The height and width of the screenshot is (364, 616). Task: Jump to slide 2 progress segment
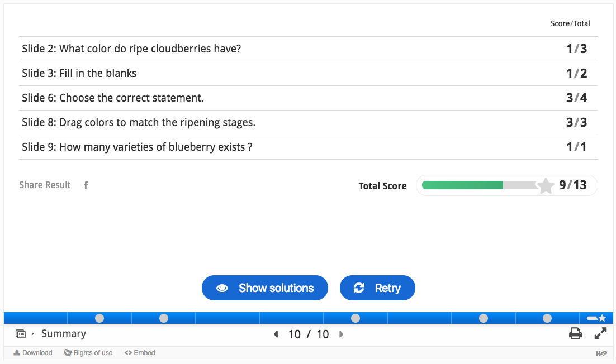coord(99,318)
